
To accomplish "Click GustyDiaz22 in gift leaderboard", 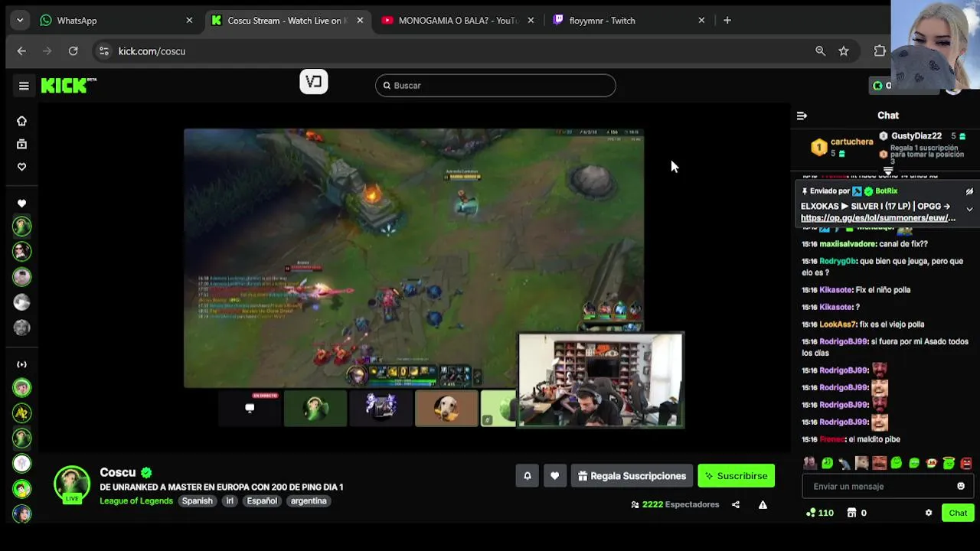I will click(x=916, y=136).
